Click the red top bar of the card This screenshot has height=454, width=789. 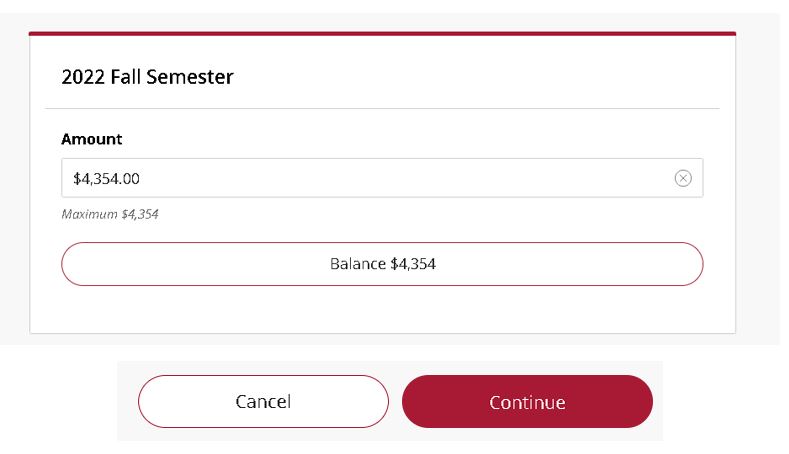click(x=382, y=34)
